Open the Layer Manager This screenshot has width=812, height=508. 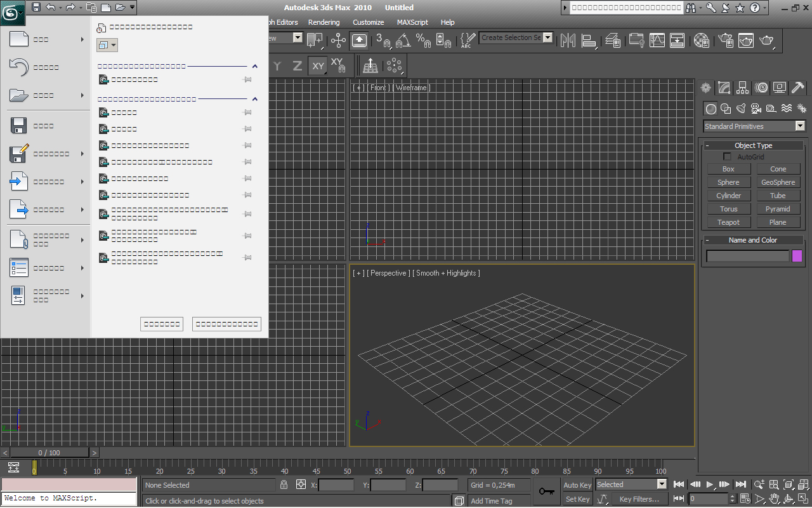(x=613, y=40)
